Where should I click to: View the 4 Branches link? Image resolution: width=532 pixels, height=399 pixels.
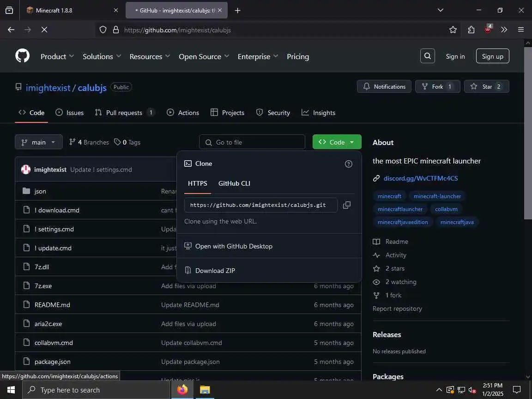(x=89, y=142)
